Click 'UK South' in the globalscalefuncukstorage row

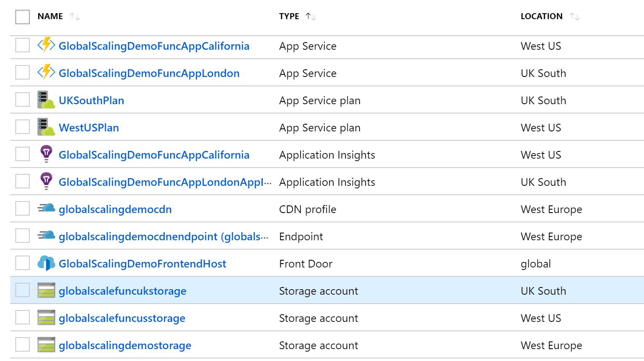click(544, 291)
